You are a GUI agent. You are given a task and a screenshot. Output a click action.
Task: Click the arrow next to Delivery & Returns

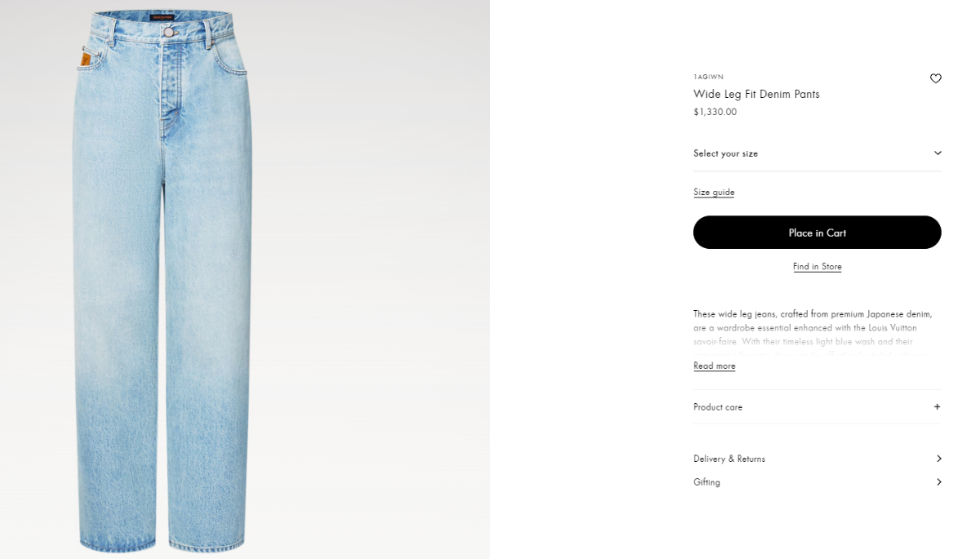coord(938,459)
